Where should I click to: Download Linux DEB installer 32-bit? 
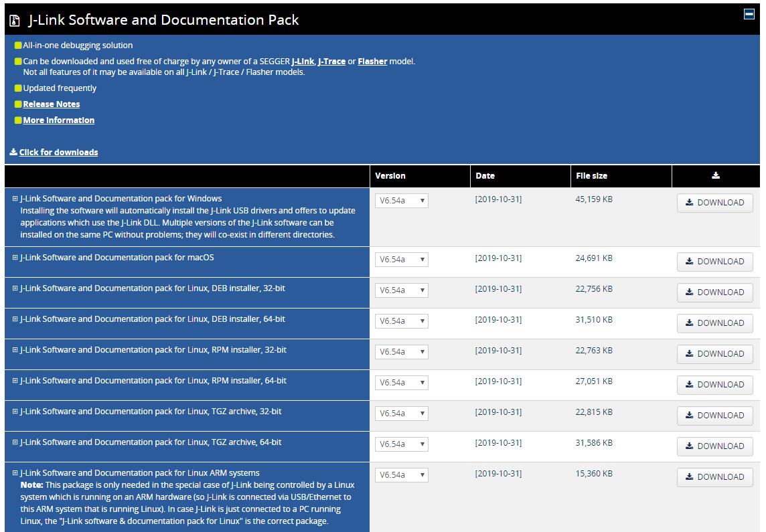(x=714, y=292)
